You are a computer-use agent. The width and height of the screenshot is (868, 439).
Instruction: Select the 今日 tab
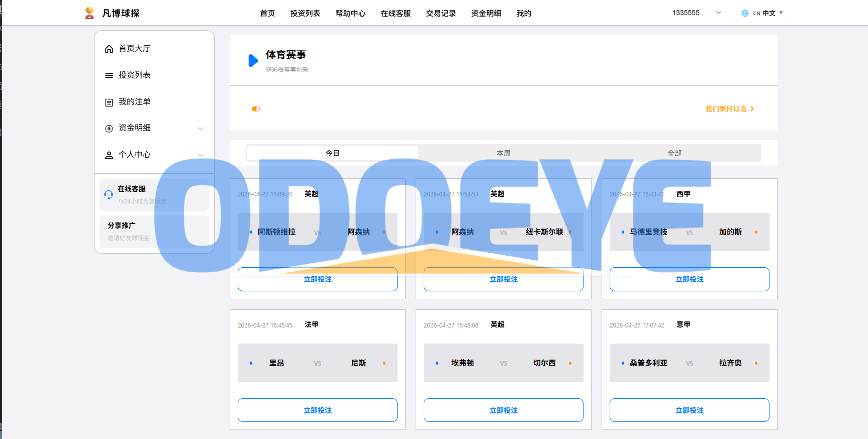[x=333, y=153]
